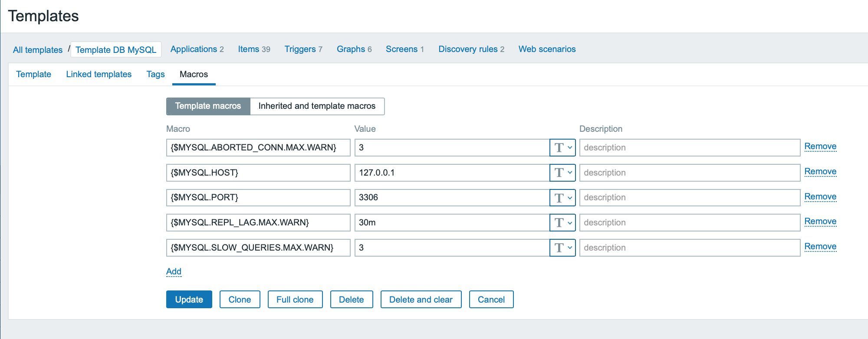The height and width of the screenshot is (339, 868).
Task: Add a new macro row
Action: 174,271
